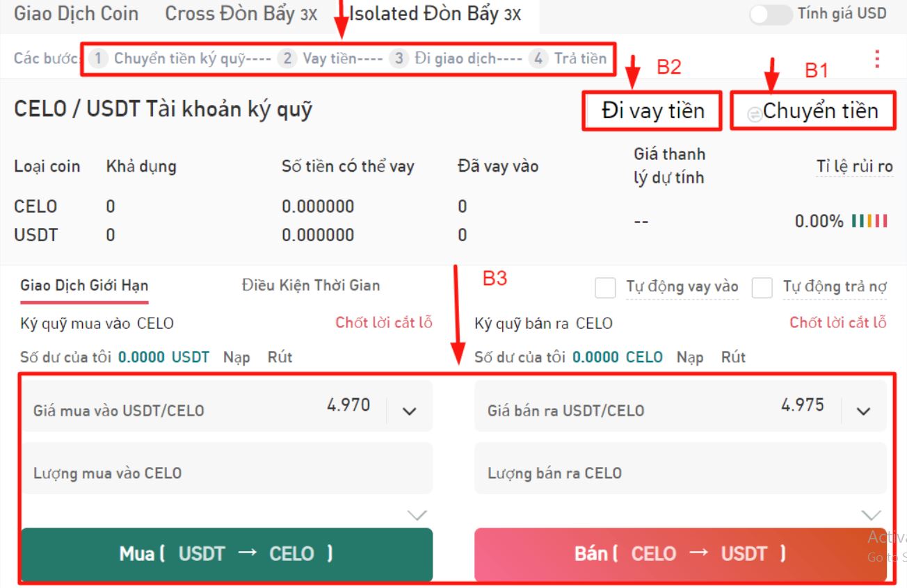Switch to the Cross Đòn Bẩy 3X tab
907x588 pixels.
coord(241,14)
